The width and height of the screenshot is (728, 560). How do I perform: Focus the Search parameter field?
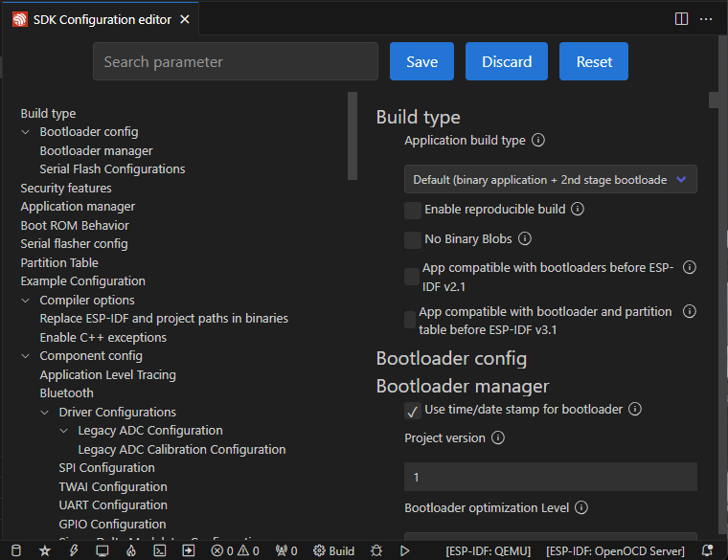click(x=236, y=61)
